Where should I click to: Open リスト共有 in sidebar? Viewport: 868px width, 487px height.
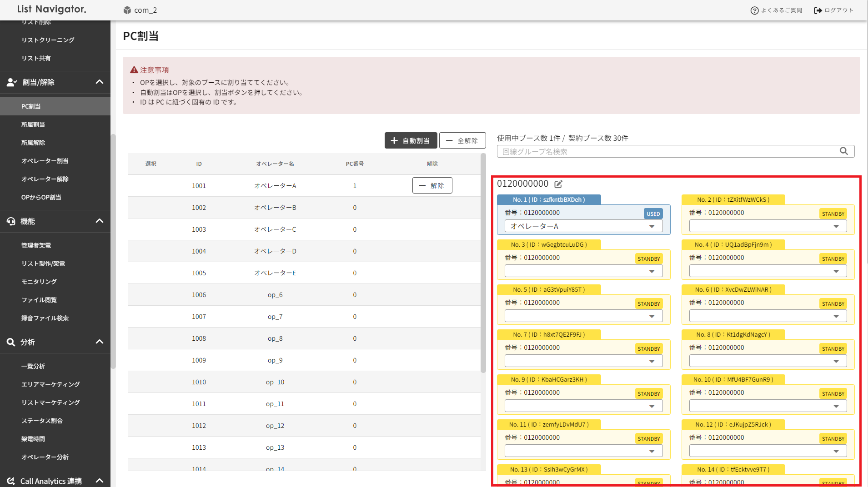[55, 58]
